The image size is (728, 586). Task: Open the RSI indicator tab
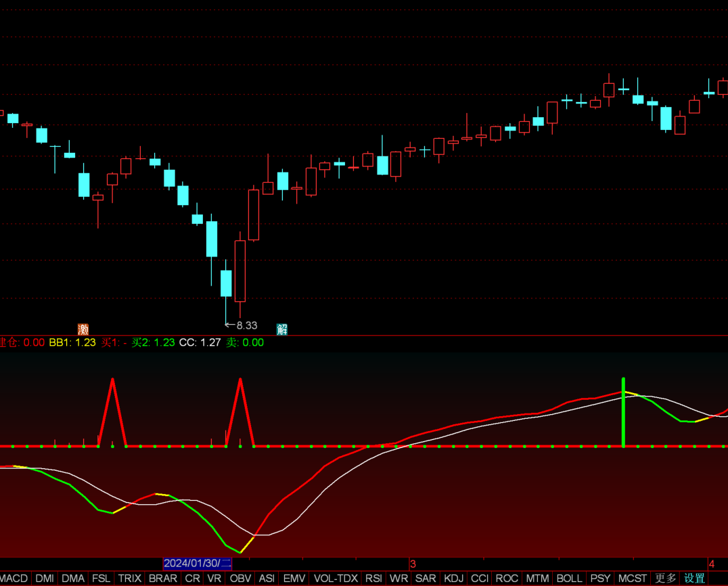tap(373, 578)
